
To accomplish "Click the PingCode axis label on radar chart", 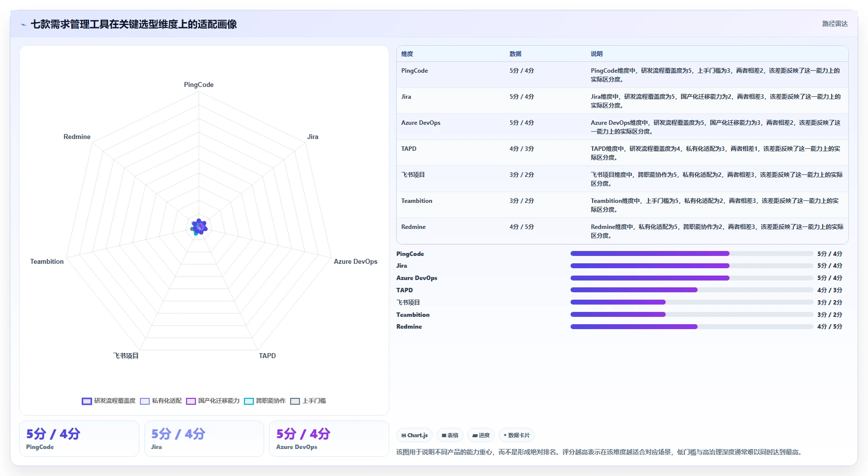I will click(x=199, y=84).
